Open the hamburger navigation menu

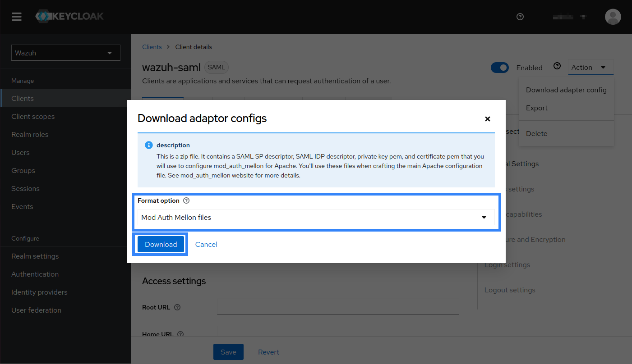click(17, 17)
